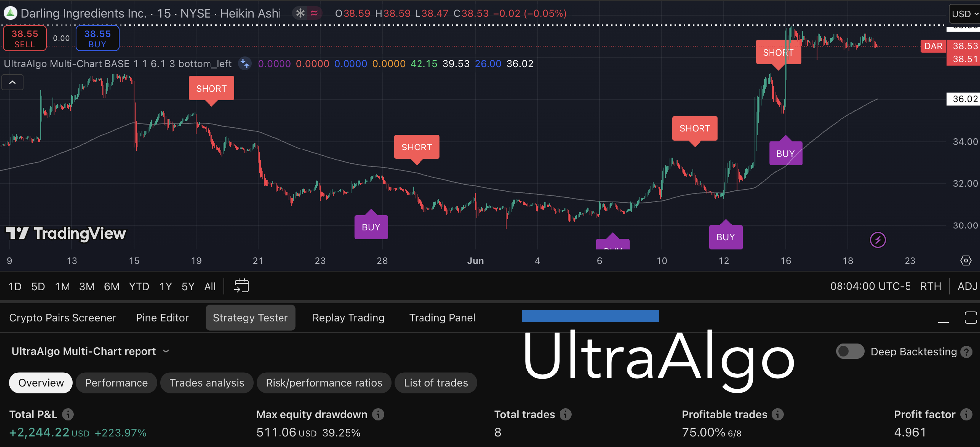The image size is (980, 447).
Task: Click the info icon next to Profitable trades
Action: 778,414
